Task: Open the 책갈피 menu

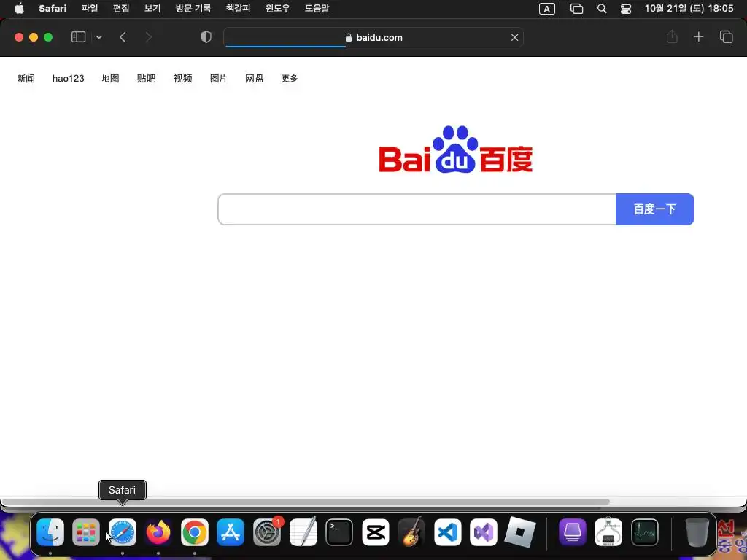Action: [239, 9]
